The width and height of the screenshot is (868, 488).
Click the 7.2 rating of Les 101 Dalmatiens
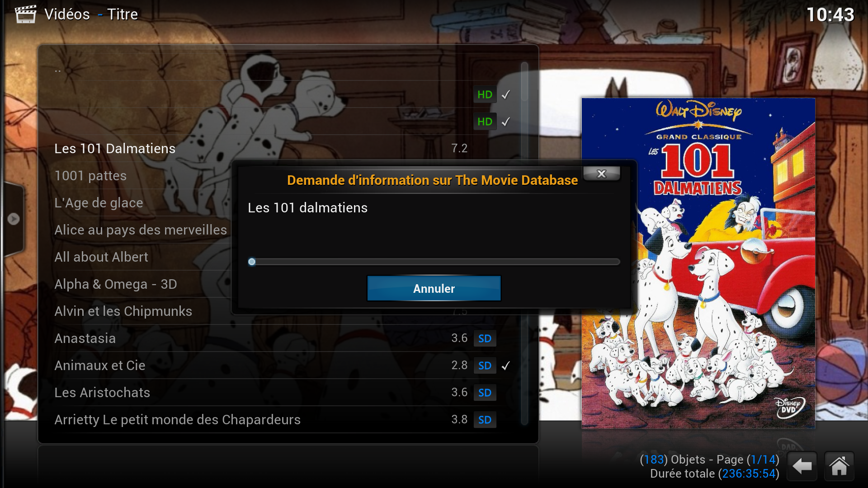459,148
